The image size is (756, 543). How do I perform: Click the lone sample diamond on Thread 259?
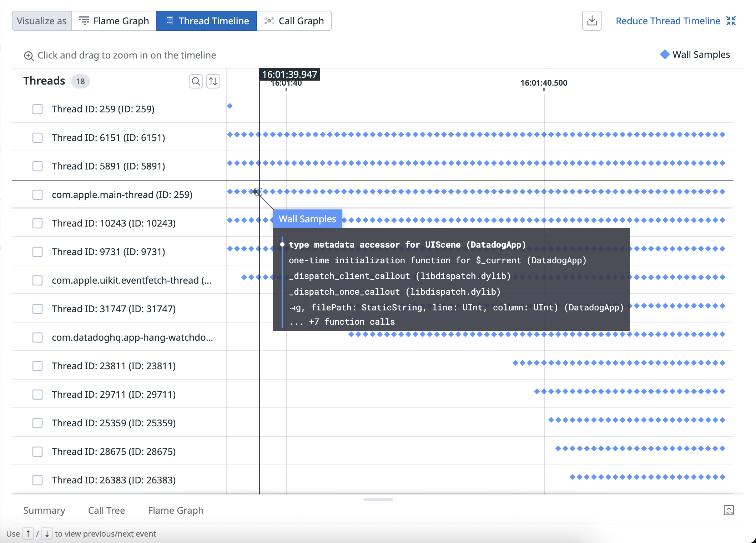[230, 106]
